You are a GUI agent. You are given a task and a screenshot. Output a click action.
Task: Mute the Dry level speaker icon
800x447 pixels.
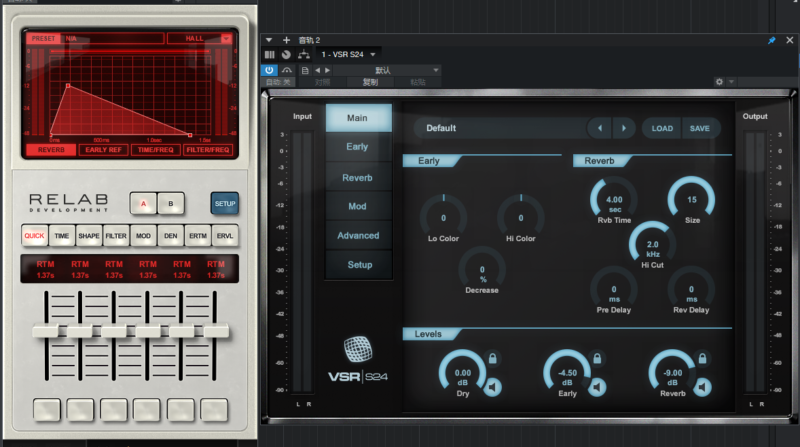click(x=493, y=387)
